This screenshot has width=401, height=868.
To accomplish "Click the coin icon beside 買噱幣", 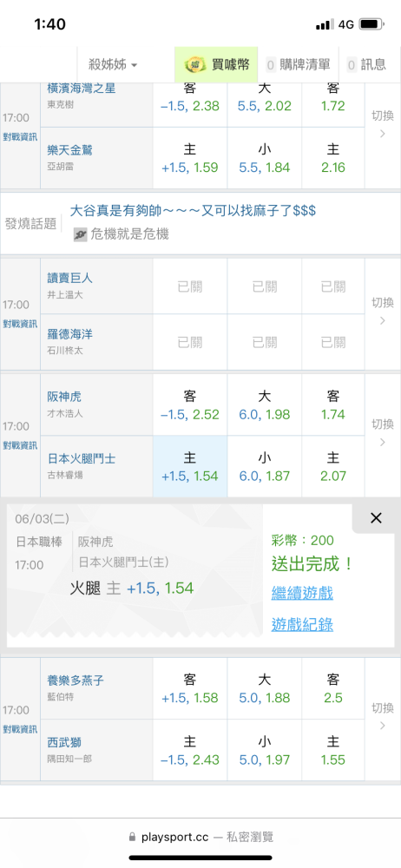I will point(195,65).
